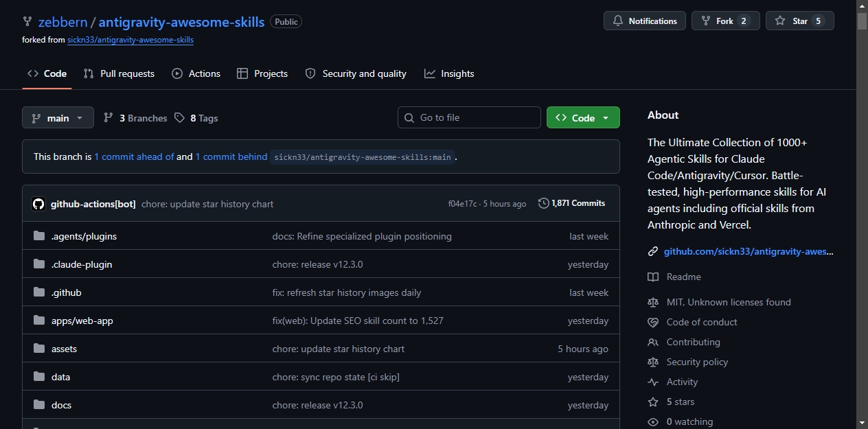Open the github-actions[bot] author link
The width and height of the screenshot is (868, 429).
click(93, 204)
